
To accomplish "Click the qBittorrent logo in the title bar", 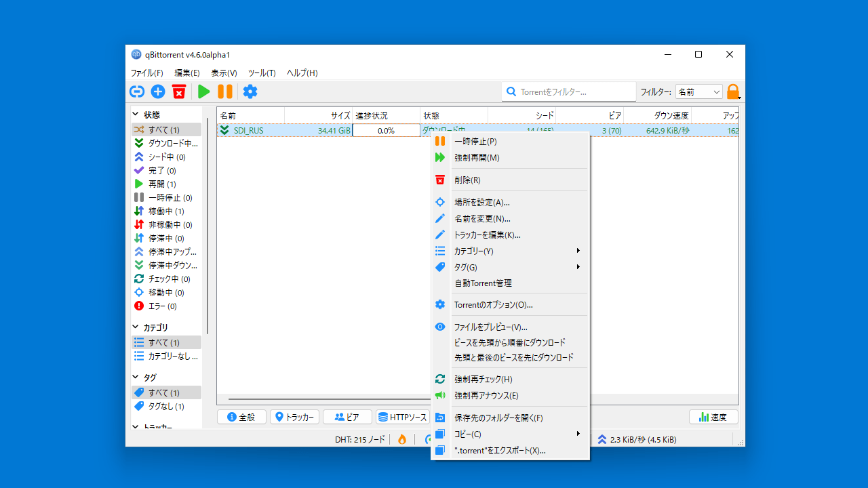I will (136, 54).
